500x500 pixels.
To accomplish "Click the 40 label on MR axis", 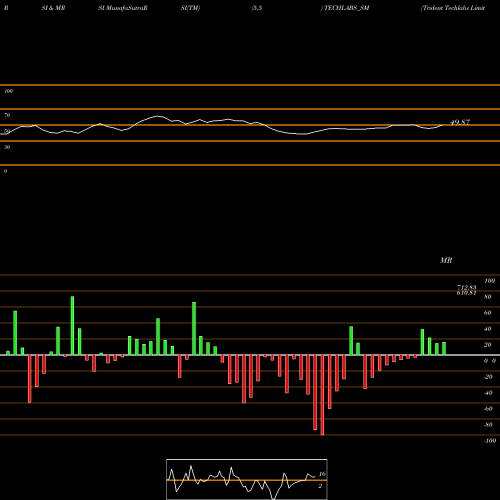I will (x=488, y=329).
